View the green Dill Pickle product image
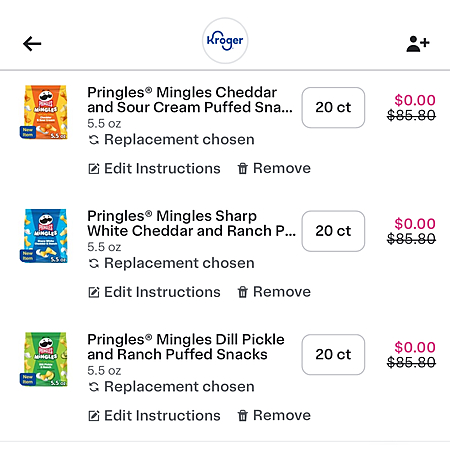450x450 pixels. (x=44, y=359)
